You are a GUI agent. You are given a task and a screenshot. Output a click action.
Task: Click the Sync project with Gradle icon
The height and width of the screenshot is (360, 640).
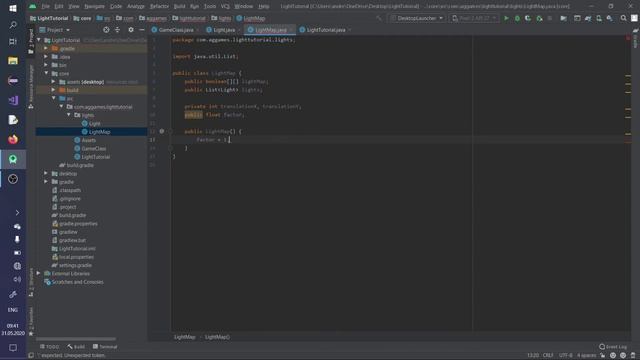588,18
